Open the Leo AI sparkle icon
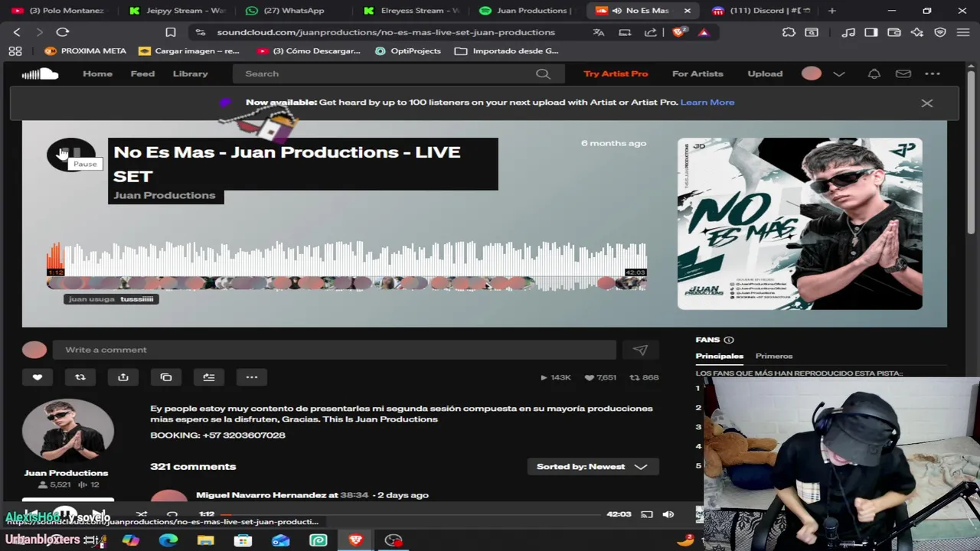 pos(917,32)
